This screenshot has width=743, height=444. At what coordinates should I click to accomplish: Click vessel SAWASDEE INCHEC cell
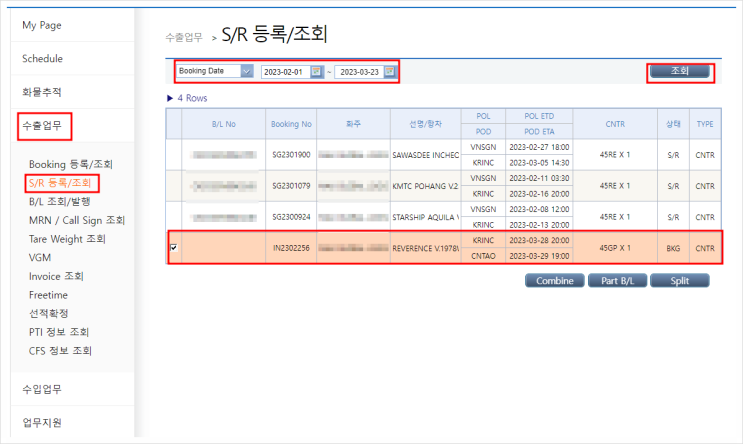coord(426,155)
